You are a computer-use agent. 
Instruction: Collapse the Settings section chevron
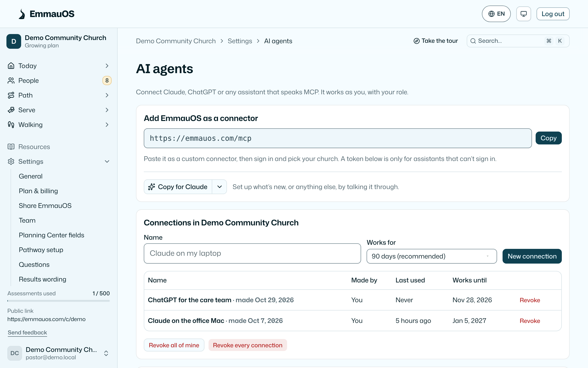(107, 161)
